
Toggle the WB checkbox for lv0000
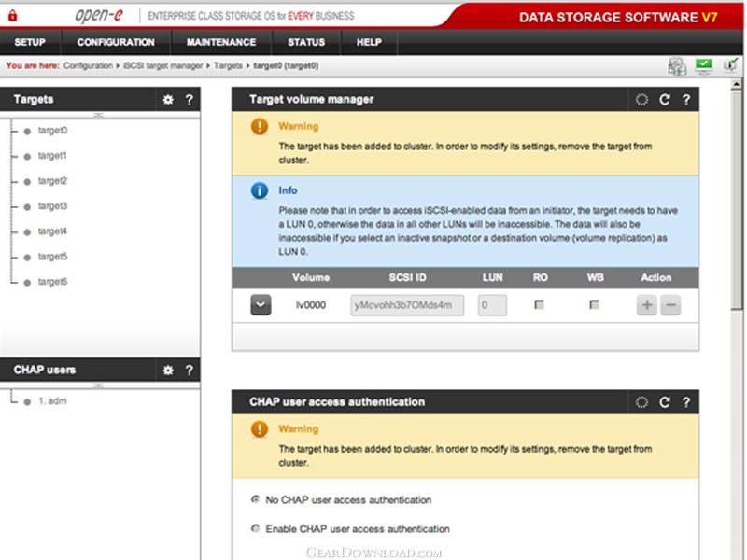[x=594, y=304]
